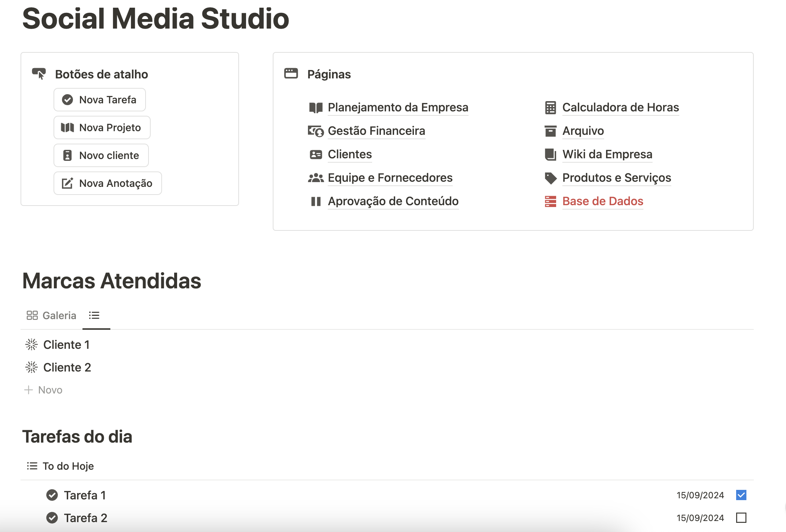786x532 pixels.
Task: Click the columns icon beside Aprovação de Conteúdo
Action: [x=316, y=202]
